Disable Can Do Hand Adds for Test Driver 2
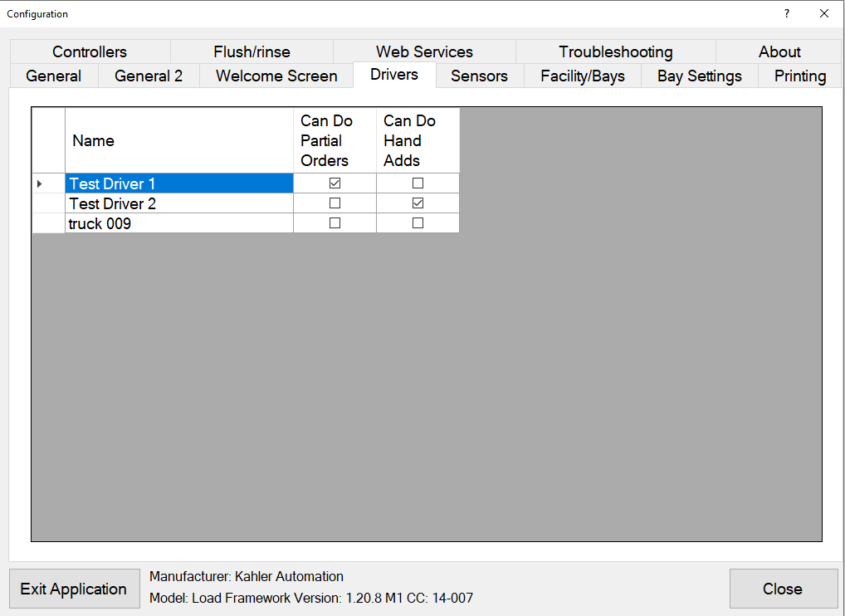The height and width of the screenshot is (616, 845). [418, 203]
